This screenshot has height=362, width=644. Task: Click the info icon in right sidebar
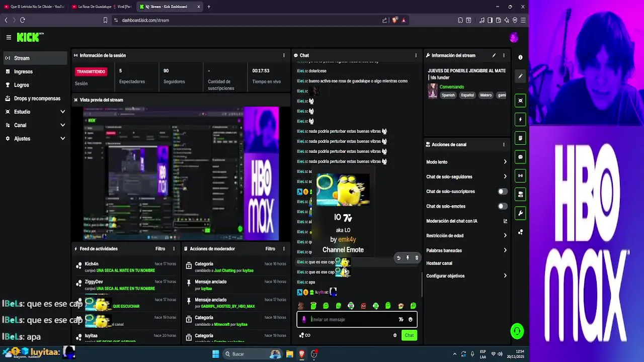[520, 57]
